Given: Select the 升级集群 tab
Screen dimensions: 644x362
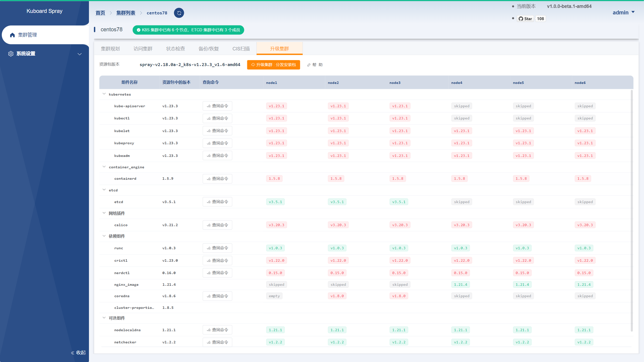Looking at the screenshot, I should [280, 49].
